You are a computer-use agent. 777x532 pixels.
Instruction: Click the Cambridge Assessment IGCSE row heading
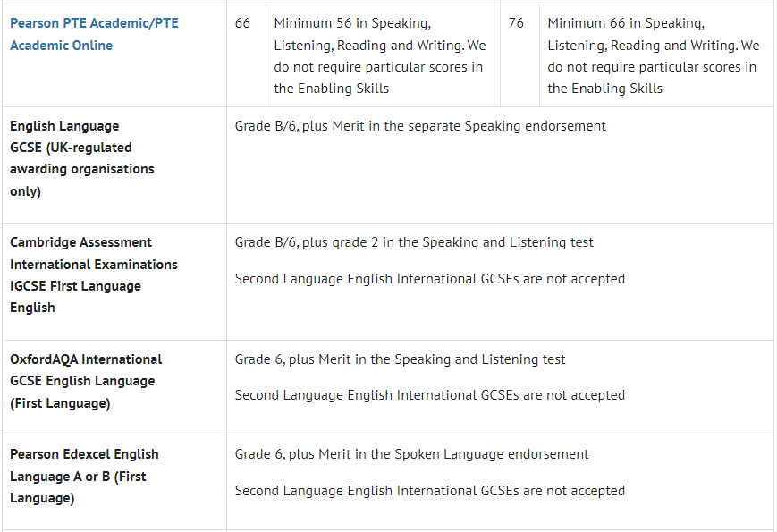pos(94,274)
